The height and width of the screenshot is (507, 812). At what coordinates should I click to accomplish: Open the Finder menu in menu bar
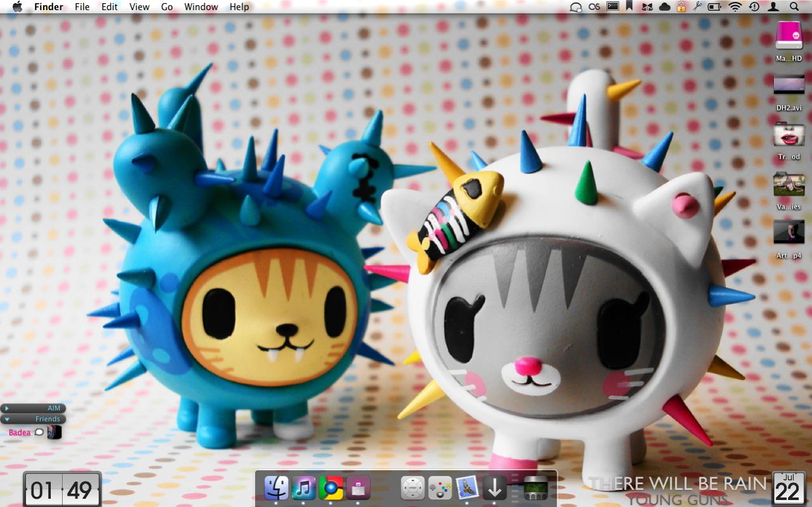(49, 7)
